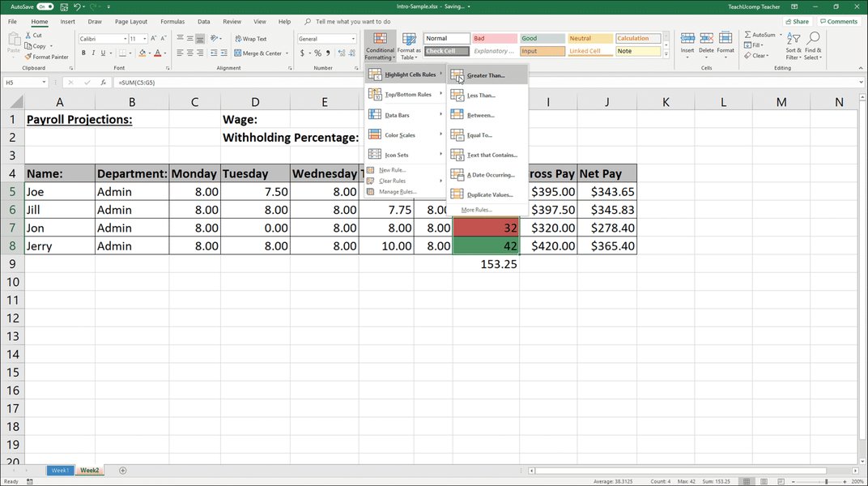Choose the Greater Than option

[x=485, y=75]
